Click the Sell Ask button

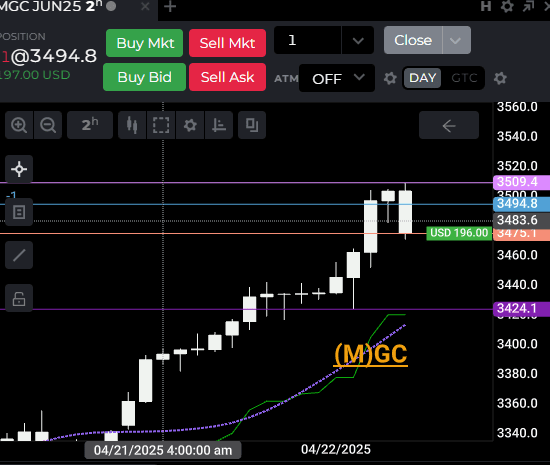tap(227, 77)
